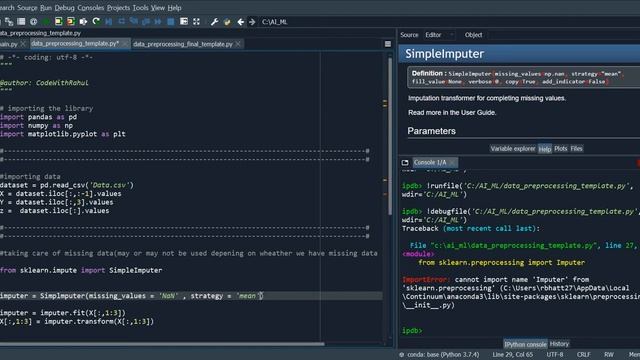Open the Run menu
The height and width of the screenshot is (360, 640).
(46, 8)
